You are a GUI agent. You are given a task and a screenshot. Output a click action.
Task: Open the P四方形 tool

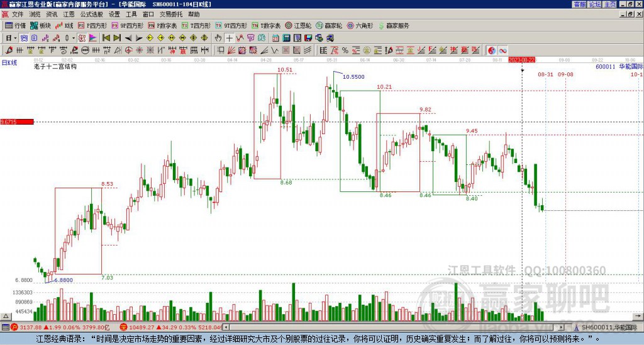click(x=92, y=25)
